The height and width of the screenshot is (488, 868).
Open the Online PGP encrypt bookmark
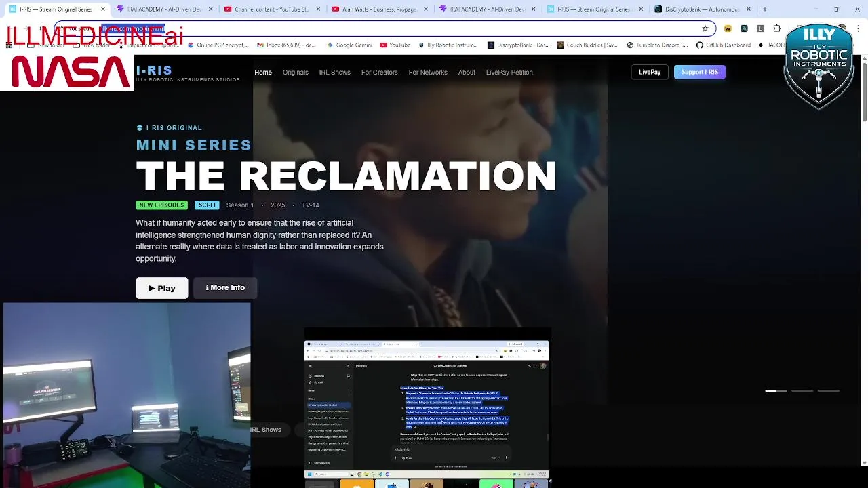click(218, 45)
